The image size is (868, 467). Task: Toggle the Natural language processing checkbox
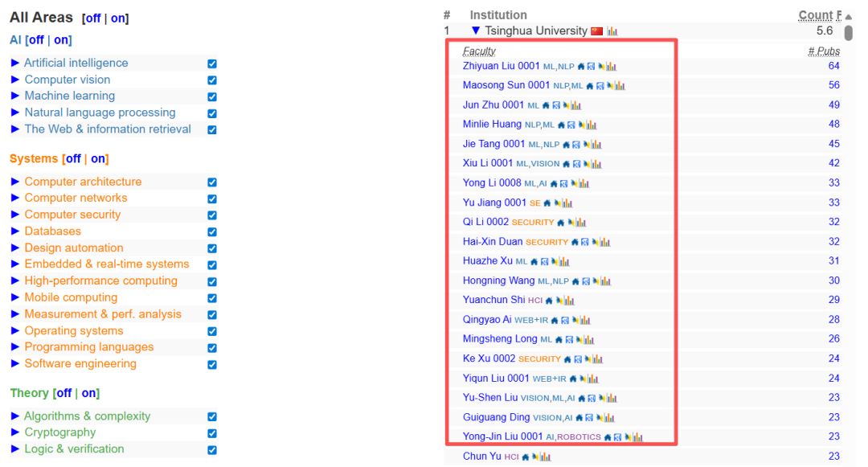[212, 113]
